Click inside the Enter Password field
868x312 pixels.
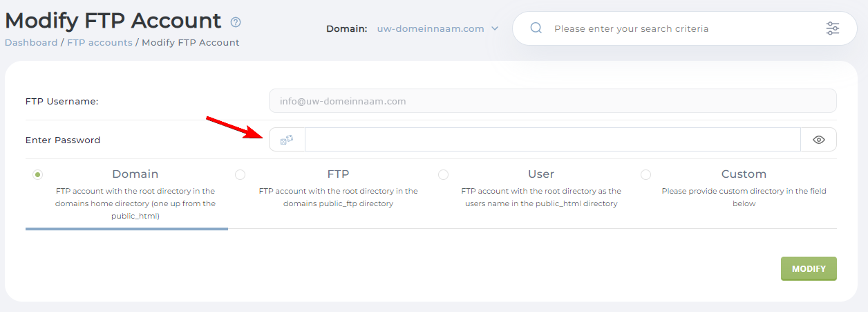[x=551, y=140]
